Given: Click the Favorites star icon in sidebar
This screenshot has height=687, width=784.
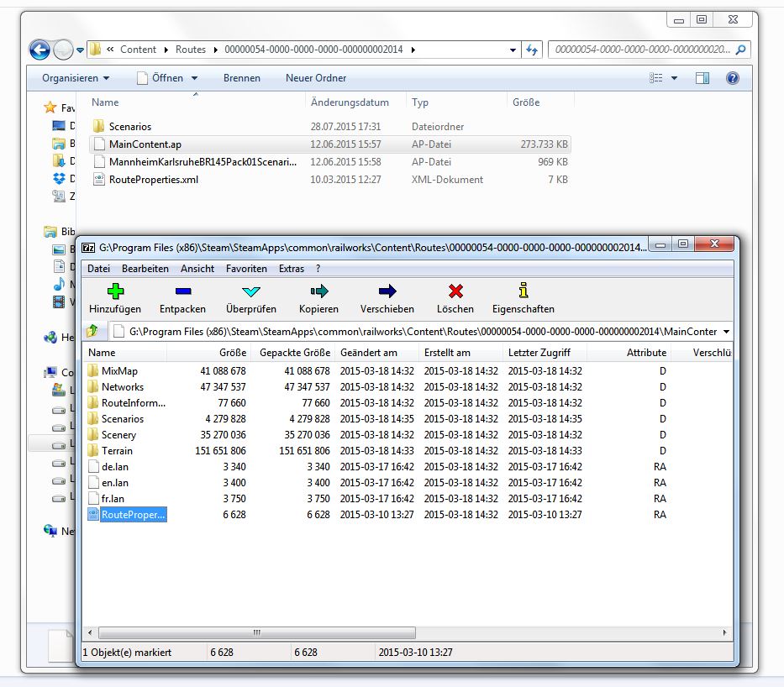Looking at the screenshot, I should (50, 107).
